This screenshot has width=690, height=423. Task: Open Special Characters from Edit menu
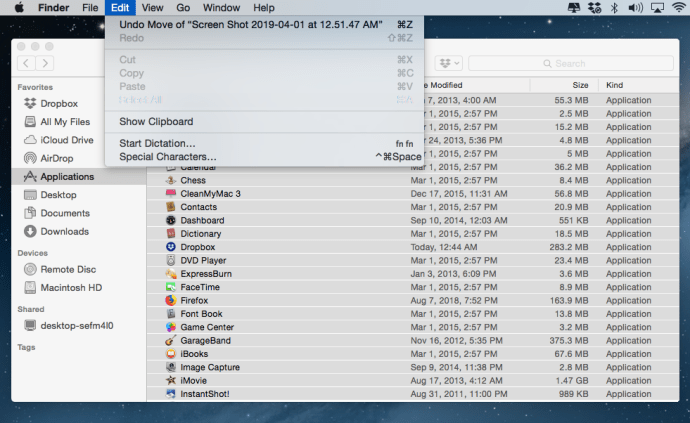tap(167, 157)
